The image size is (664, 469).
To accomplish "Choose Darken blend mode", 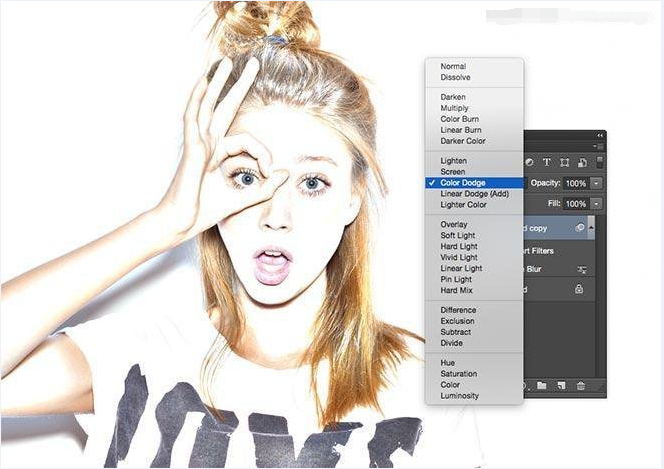I will point(474,97).
